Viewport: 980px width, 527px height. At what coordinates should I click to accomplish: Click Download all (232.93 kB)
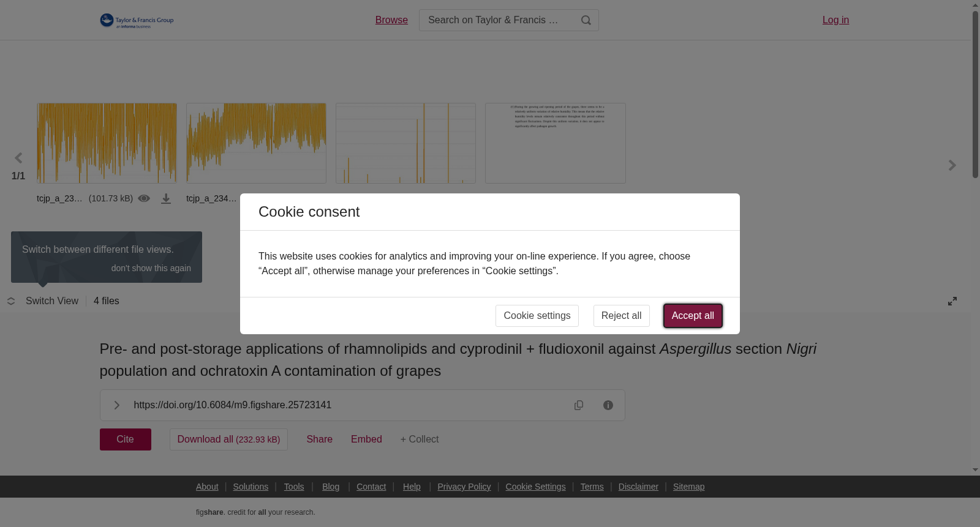tap(228, 439)
